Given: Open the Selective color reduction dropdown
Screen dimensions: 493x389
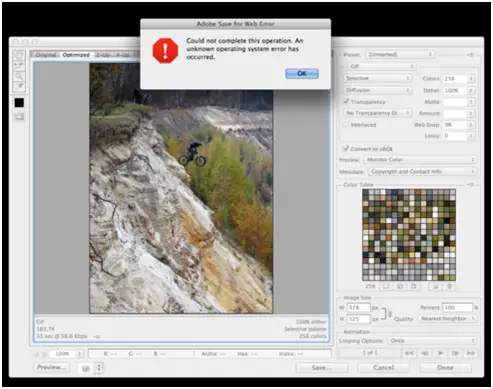Looking at the screenshot, I should pyautogui.click(x=377, y=78).
